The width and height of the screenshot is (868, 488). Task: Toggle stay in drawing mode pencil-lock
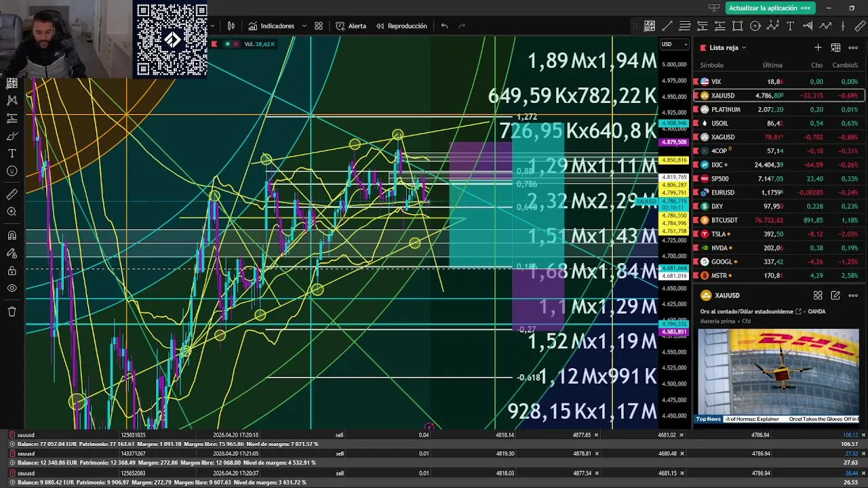(x=12, y=253)
